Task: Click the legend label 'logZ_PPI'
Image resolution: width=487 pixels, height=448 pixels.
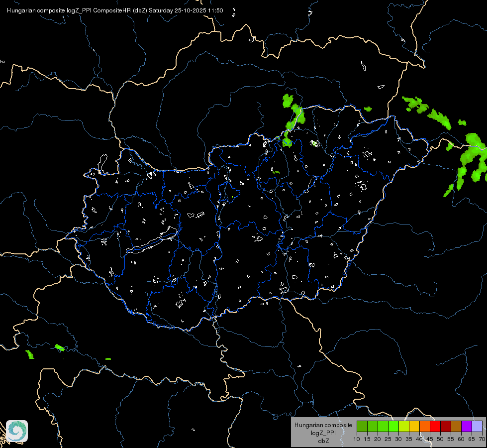Action: [323, 433]
